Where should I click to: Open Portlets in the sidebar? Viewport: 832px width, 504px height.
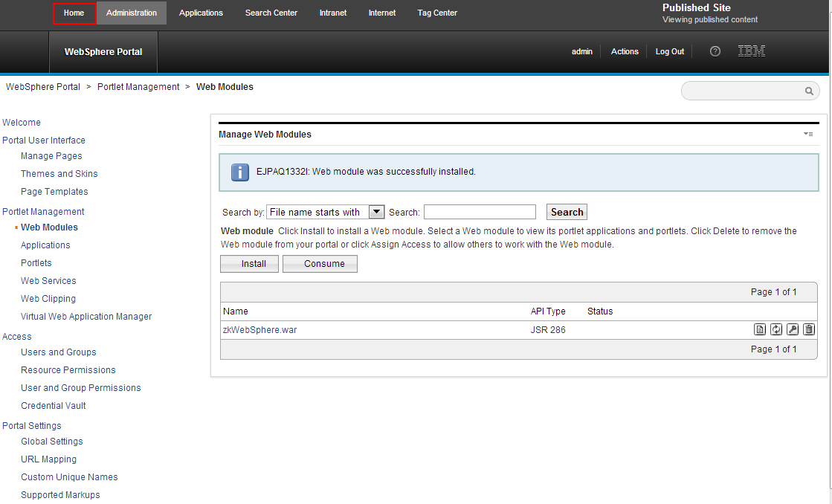click(x=36, y=263)
